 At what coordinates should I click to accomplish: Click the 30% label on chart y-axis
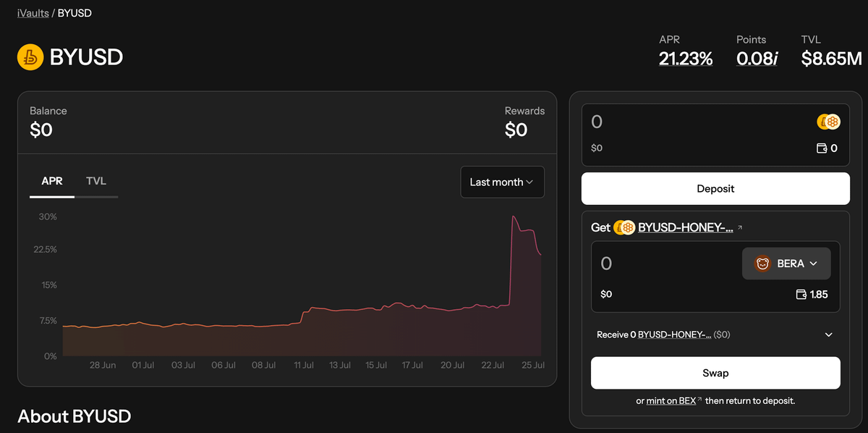tap(48, 216)
